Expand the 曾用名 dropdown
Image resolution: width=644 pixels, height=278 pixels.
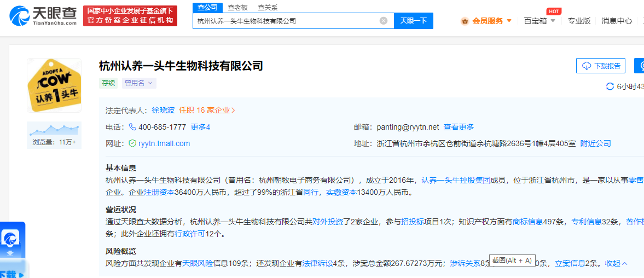(139, 83)
